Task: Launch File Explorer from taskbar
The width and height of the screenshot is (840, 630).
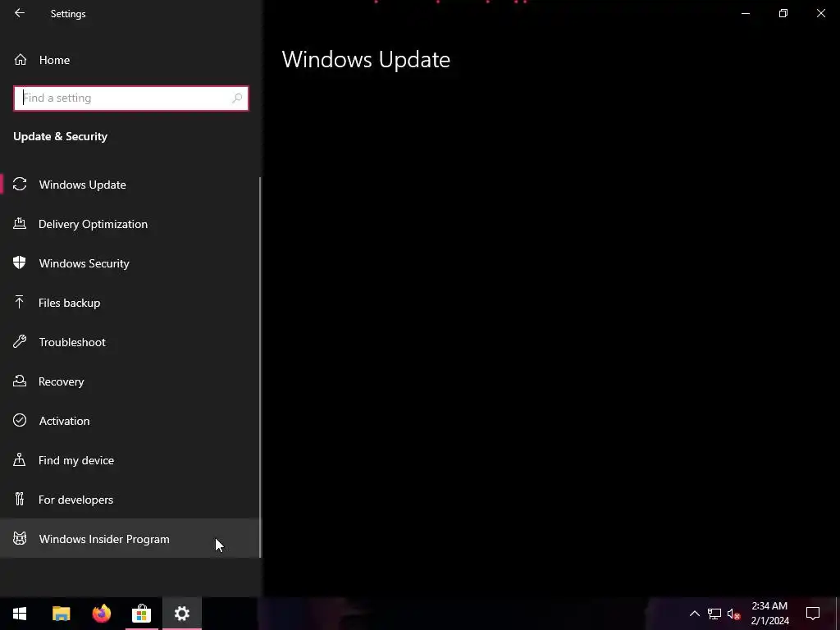Action: (x=61, y=614)
